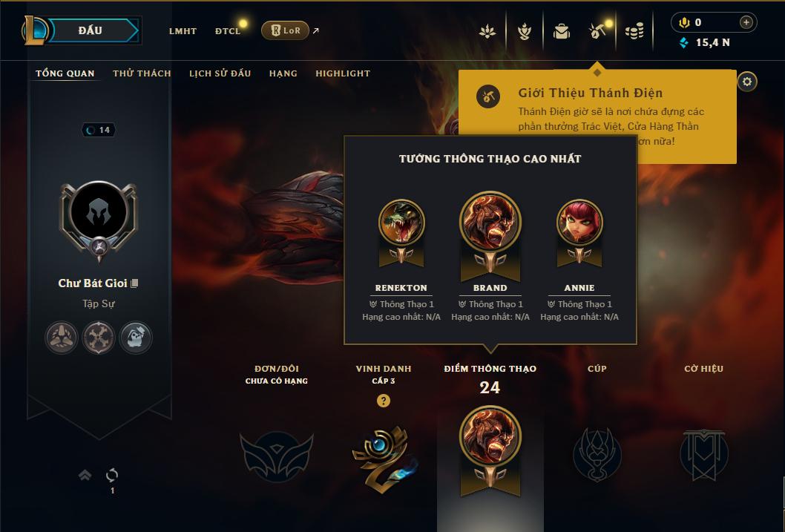The image size is (785, 532).
Task: Click the first lotus icon in top bar
Action: [x=487, y=31]
